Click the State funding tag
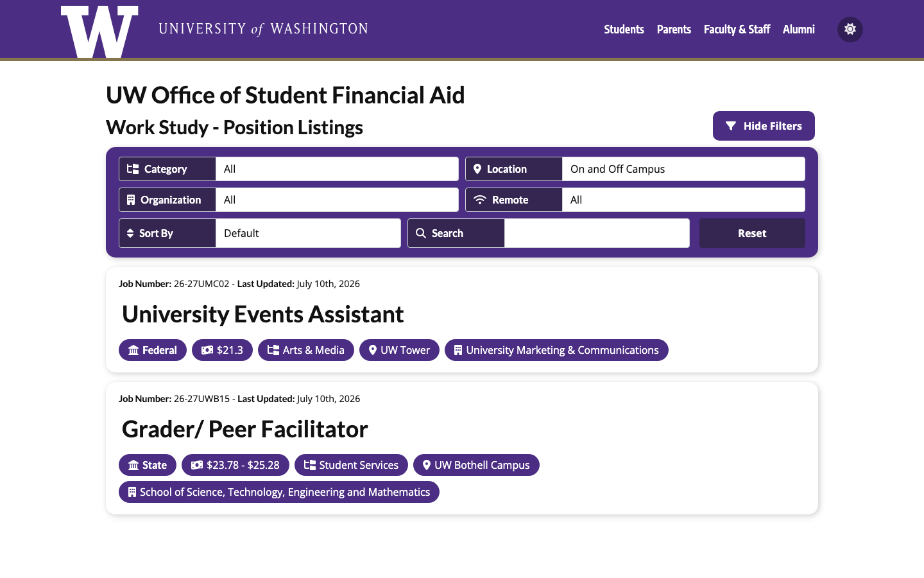Image resolution: width=924 pixels, height=578 pixels. (148, 465)
